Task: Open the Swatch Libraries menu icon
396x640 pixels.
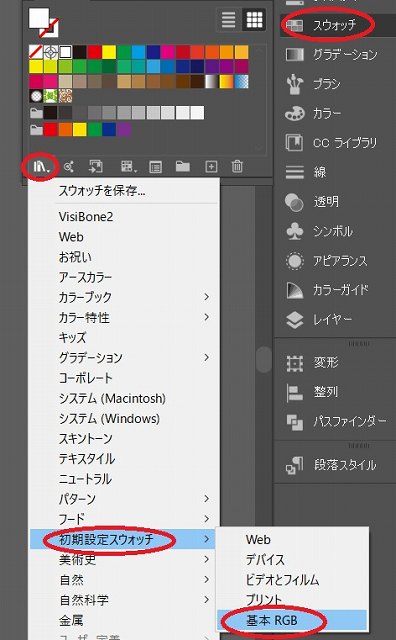Action: coord(41,166)
